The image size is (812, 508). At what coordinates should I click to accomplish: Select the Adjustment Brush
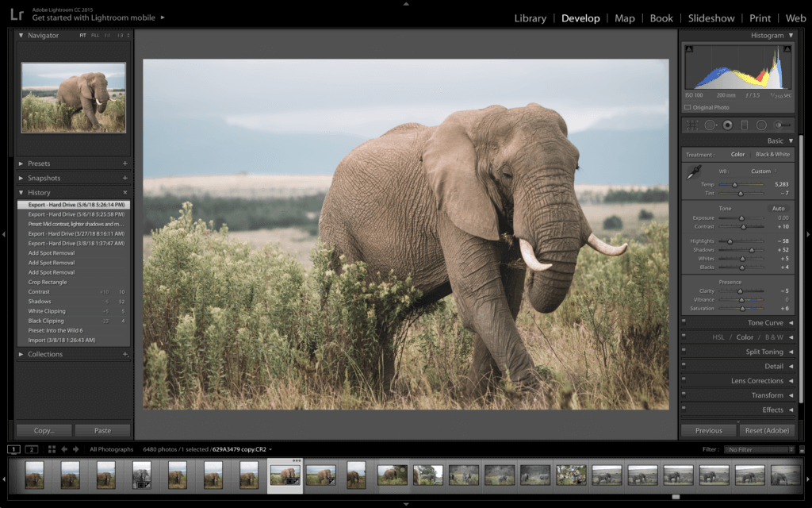pyautogui.click(x=780, y=125)
